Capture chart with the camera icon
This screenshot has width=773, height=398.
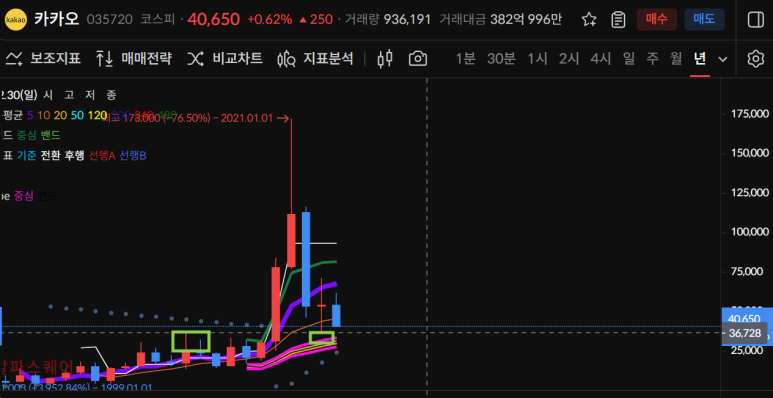pyautogui.click(x=418, y=59)
